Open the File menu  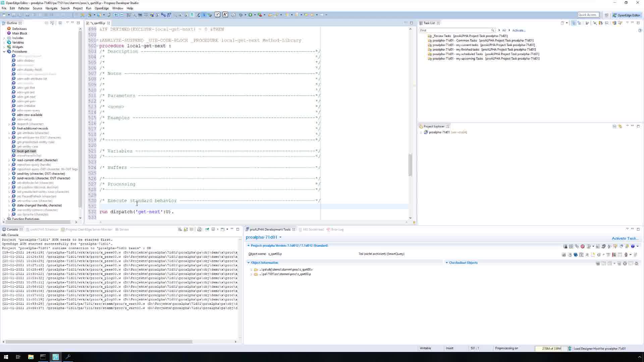pos(4,8)
